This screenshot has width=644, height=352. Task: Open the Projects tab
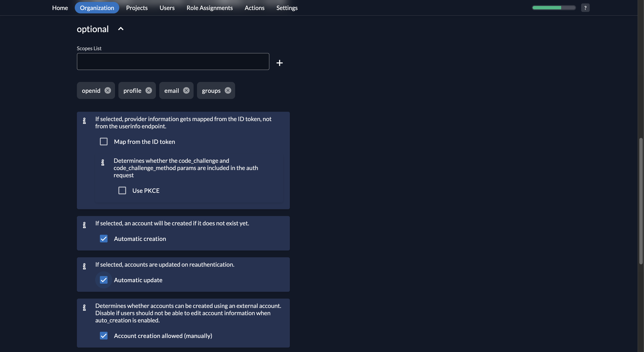coord(137,8)
